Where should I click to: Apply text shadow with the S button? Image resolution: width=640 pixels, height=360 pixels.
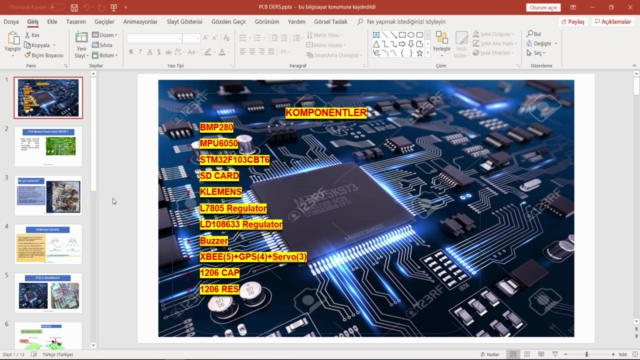tap(159, 52)
